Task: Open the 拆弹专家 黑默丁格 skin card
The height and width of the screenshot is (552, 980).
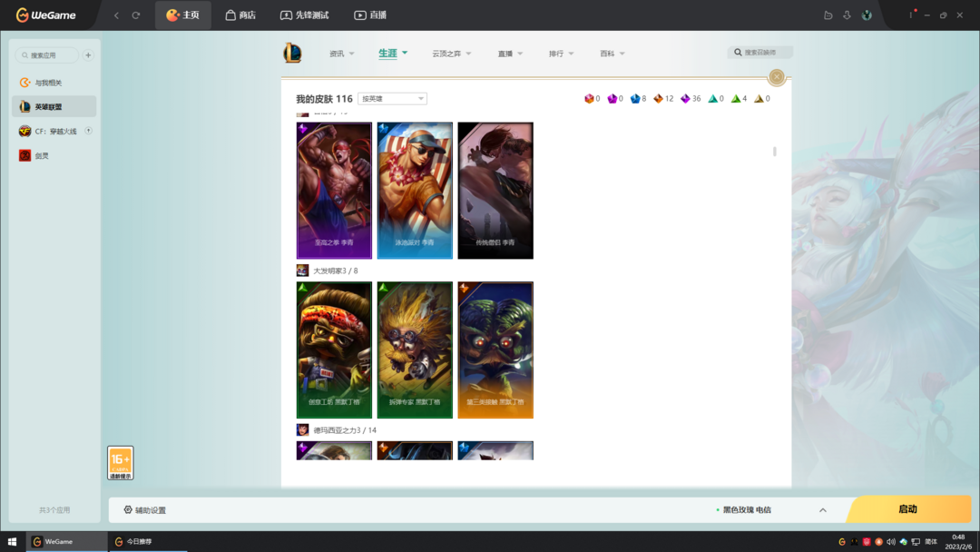Action: click(x=415, y=350)
